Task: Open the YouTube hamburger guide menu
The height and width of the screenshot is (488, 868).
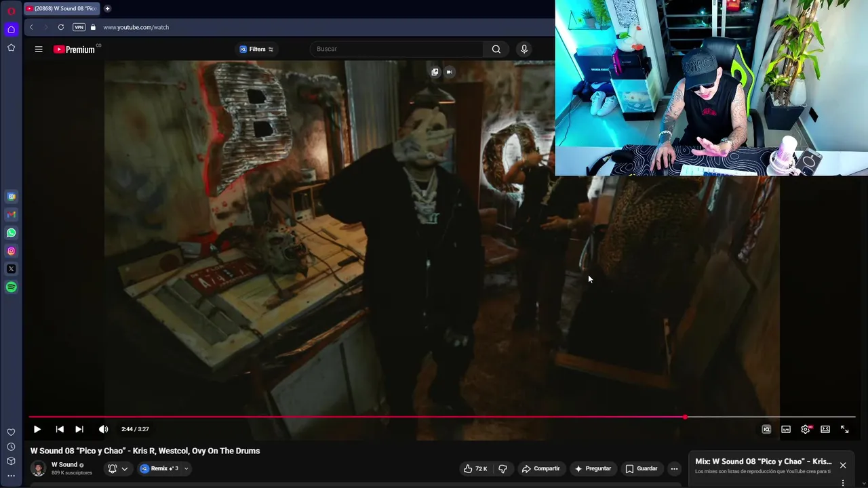Action: (x=39, y=49)
